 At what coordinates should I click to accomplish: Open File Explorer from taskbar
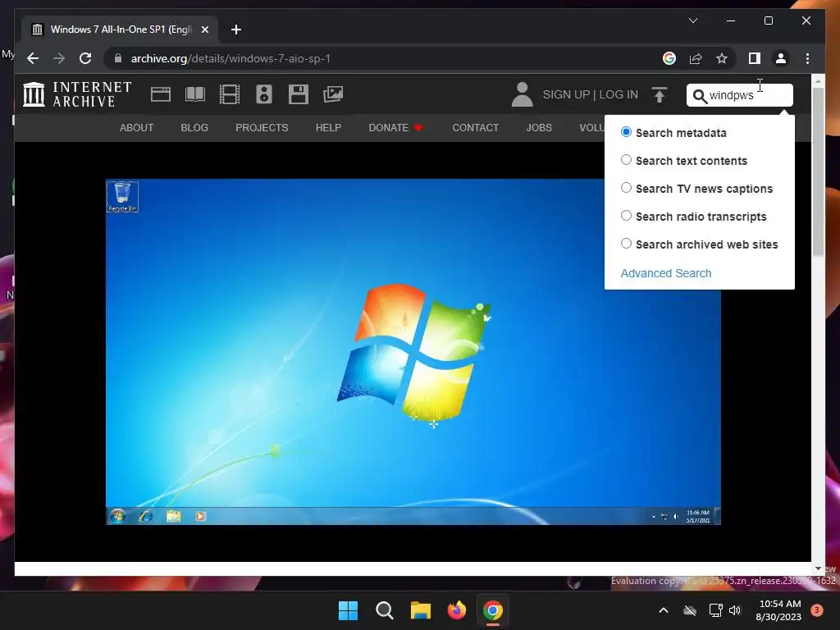click(421, 610)
